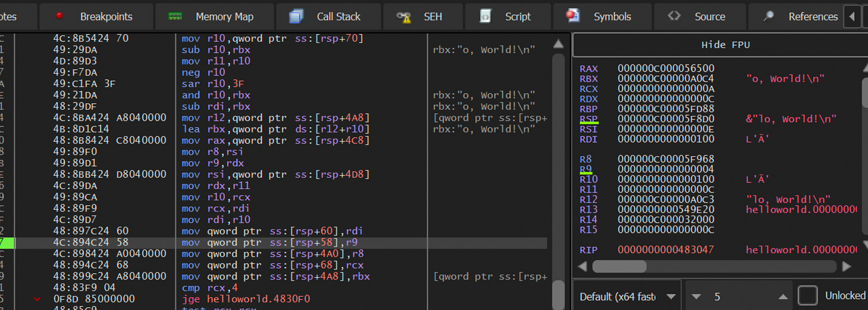Click register pane scroll left arrow

[x=582, y=266]
